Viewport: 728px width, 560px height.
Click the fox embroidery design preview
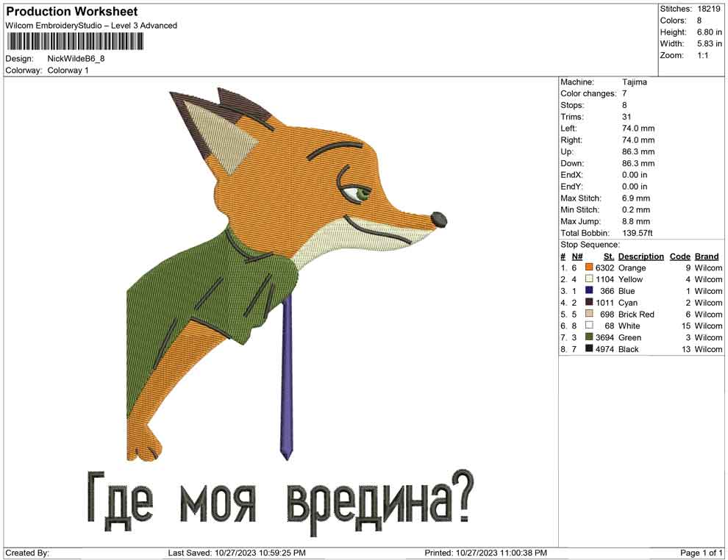287,273
